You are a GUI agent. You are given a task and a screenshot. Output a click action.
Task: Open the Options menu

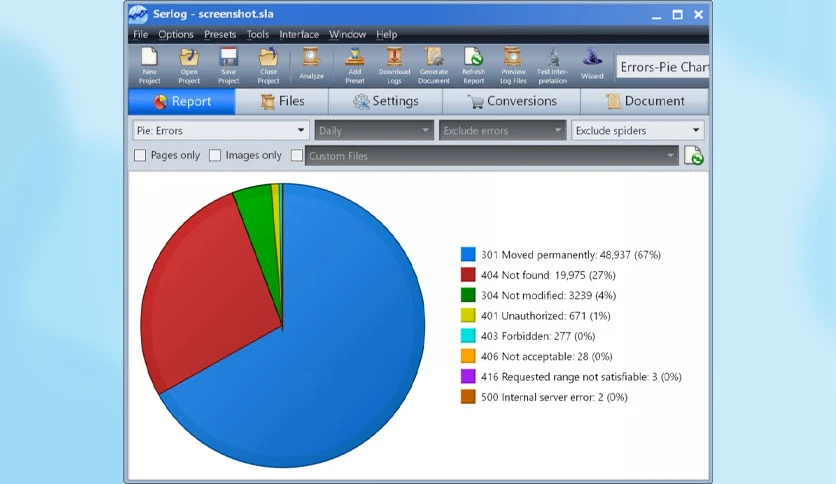point(176,34)
